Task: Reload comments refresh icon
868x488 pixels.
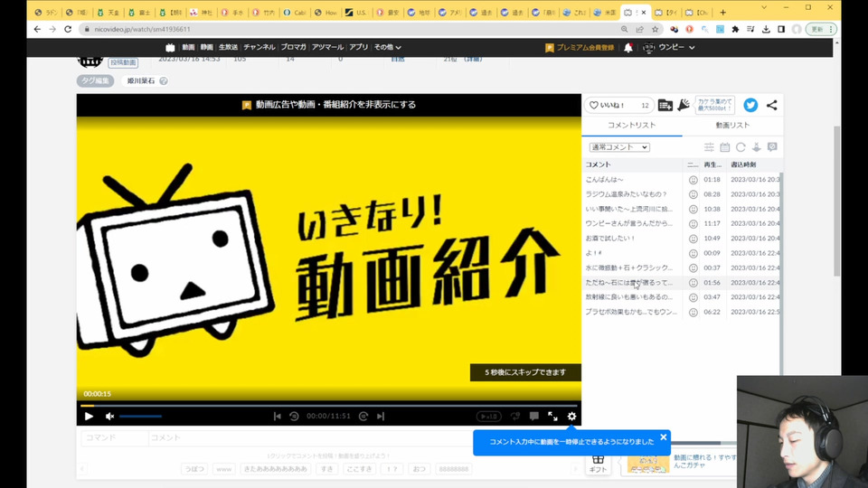Action: (741, 147)
